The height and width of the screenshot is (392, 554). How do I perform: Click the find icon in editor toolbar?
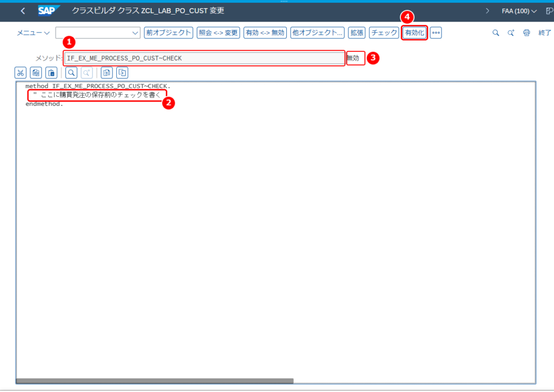point(71,73)
